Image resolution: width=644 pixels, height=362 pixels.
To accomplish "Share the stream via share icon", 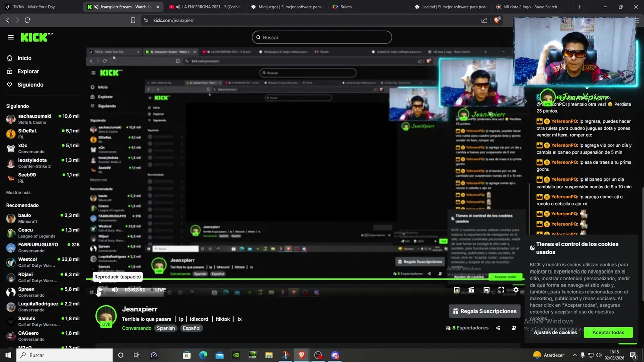I will click(498, 328).
